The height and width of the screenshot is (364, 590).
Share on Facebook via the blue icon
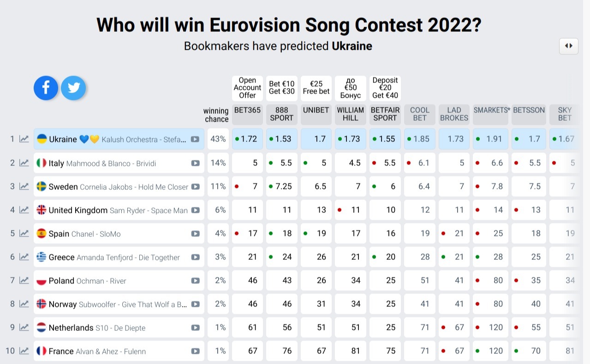point(46,88)
